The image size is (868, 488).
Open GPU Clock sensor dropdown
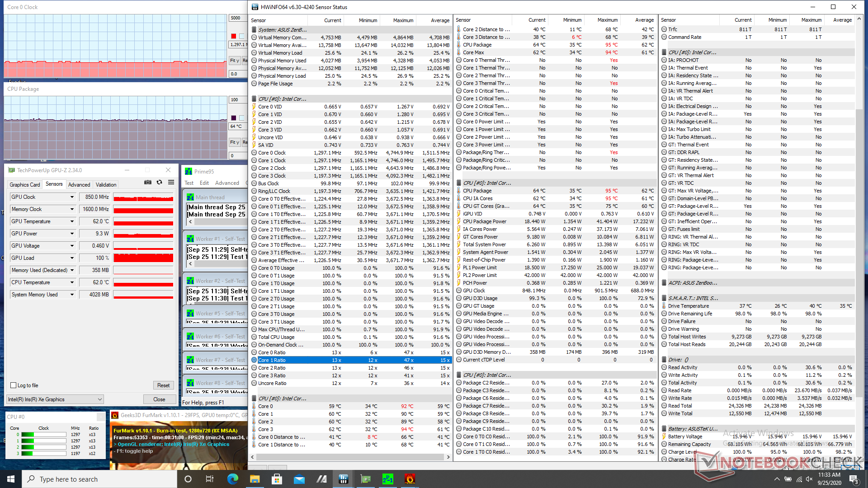pyautogui.click(x=72, y=197)
